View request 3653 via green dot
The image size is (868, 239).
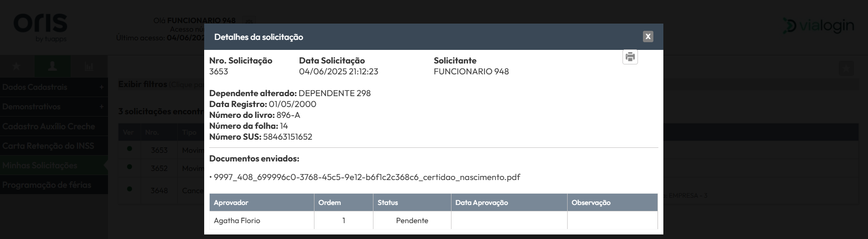pos(130,149)
